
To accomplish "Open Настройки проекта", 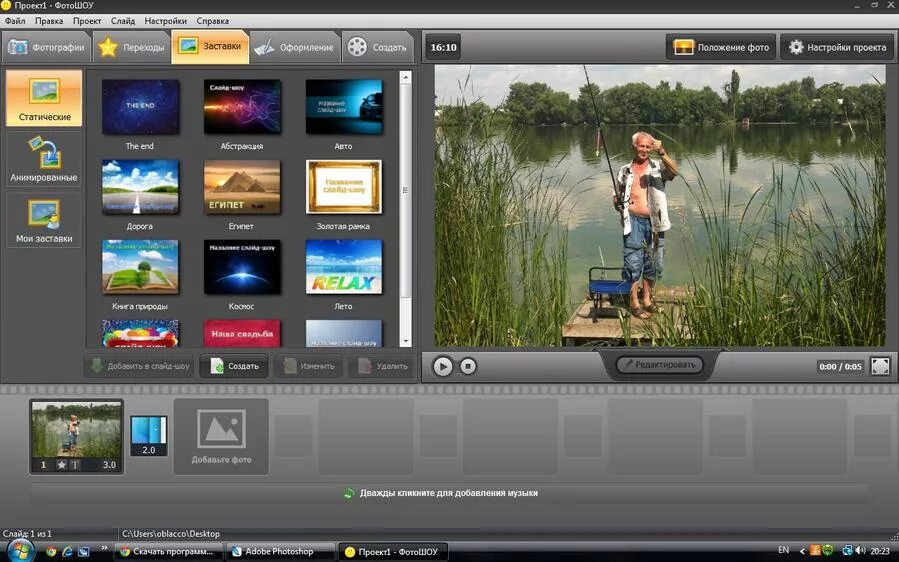I will 837,47.
